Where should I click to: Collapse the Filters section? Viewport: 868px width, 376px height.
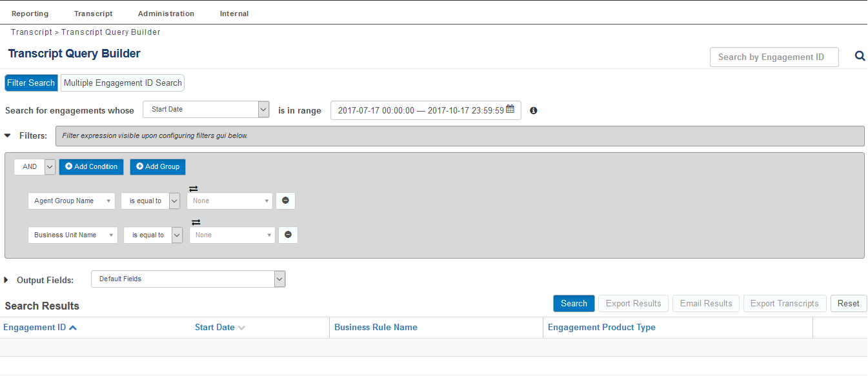[x=8, y=135]
